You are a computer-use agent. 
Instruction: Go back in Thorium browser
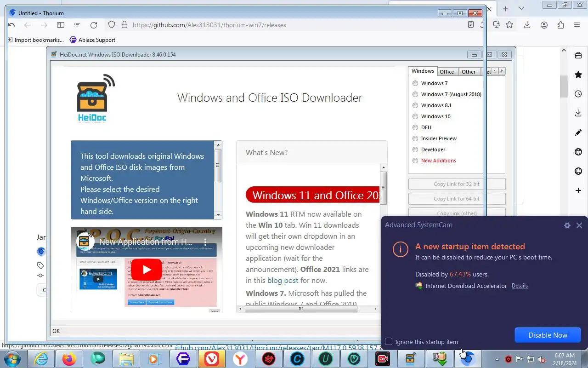tap(28, 25)
